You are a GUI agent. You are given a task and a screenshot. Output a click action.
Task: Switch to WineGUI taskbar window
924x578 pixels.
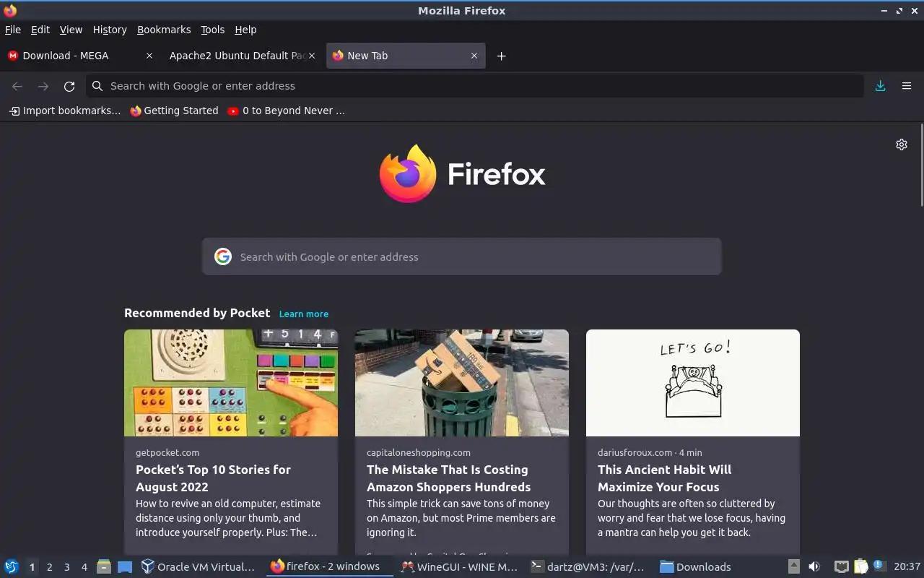(x=459, y=567)
